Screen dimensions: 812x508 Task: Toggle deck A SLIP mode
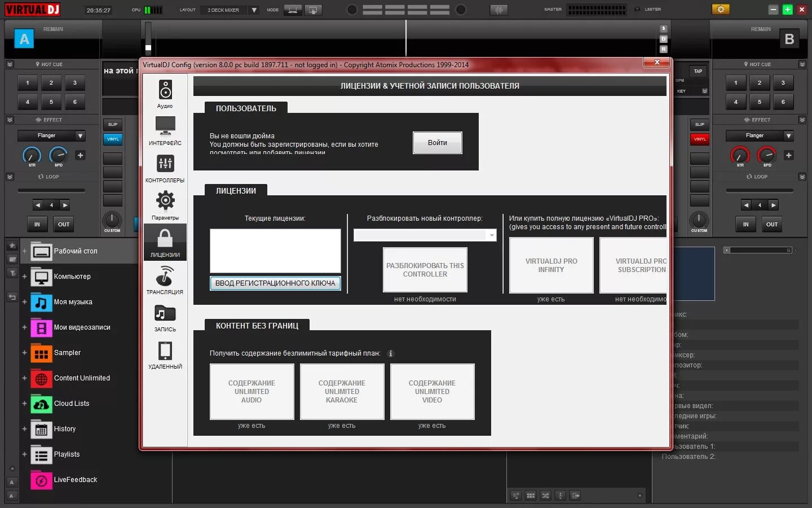[x=113, y=124]
